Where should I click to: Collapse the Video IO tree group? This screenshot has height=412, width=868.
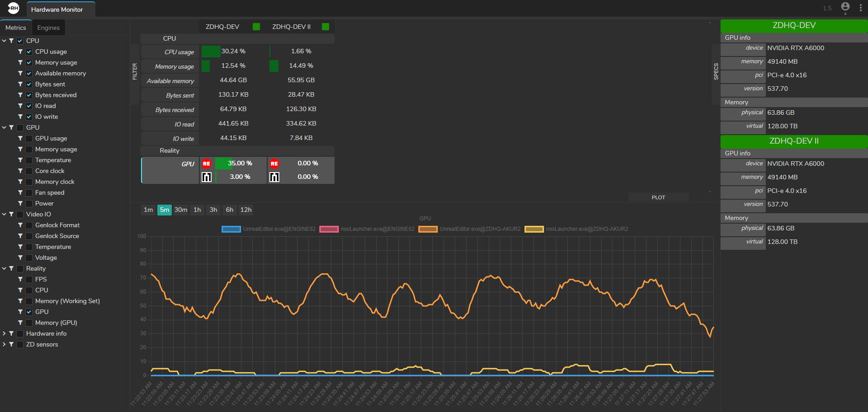tap(4, 214)
